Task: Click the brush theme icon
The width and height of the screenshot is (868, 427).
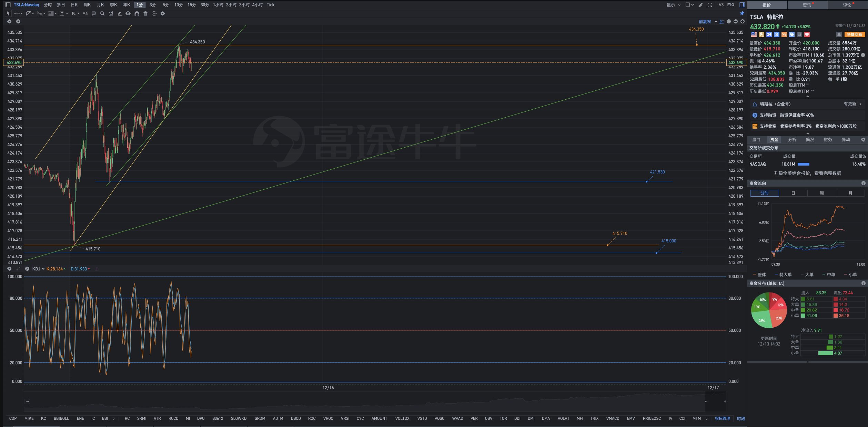Action: (700, 5)
